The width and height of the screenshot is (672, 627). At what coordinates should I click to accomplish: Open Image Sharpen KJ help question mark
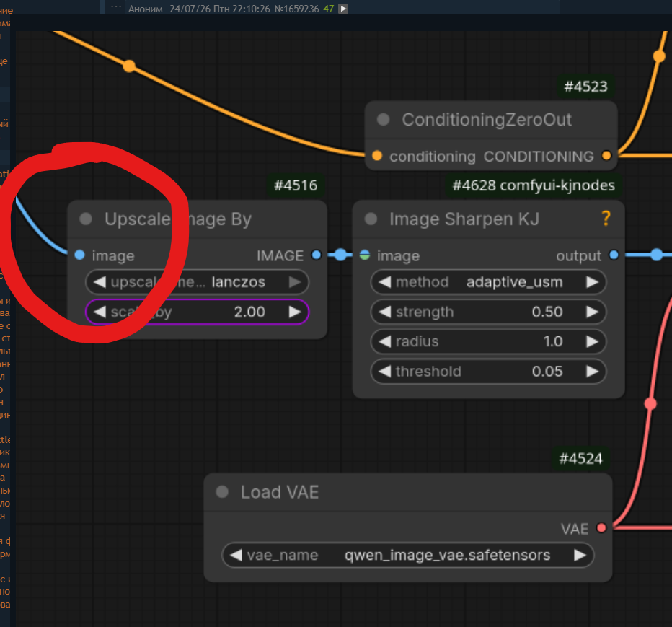coord(606,219)
